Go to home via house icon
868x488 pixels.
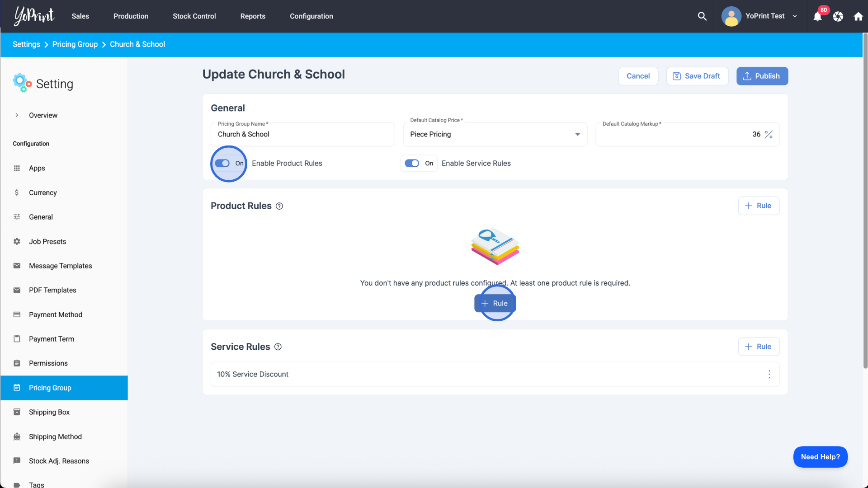[x=858, y=17]
